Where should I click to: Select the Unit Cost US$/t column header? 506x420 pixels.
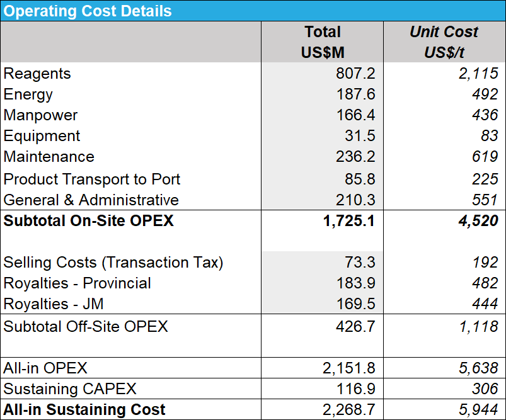[x=444, y=42]
